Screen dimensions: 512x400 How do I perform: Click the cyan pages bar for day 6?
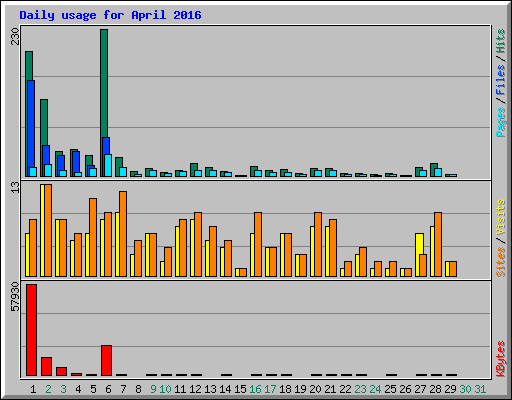point(108,165)
